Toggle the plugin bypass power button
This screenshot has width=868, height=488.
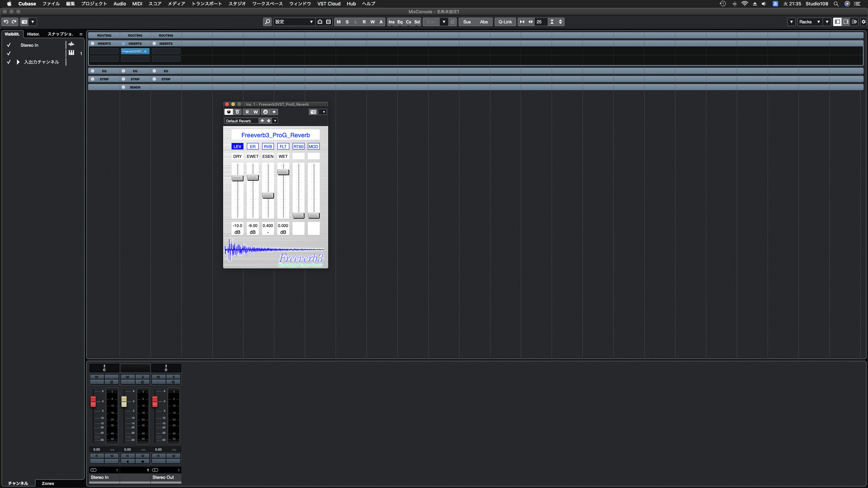pyautogui.click(x=229, y=112)
